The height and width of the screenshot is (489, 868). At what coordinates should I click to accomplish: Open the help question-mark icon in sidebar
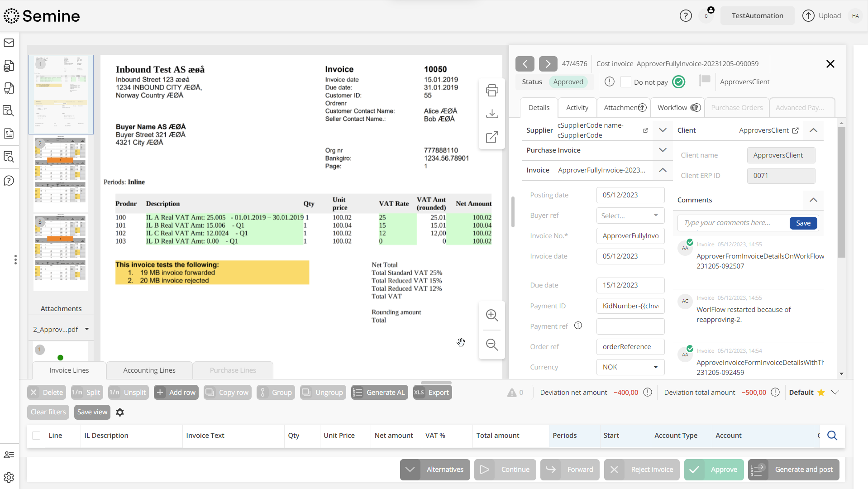(x=9, y=180)
